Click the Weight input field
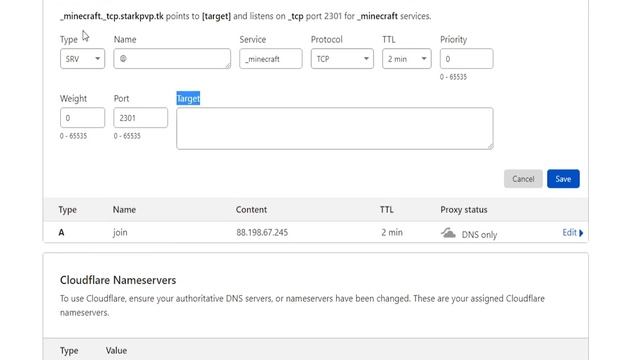The image size is (640, 360). [82, 118]
